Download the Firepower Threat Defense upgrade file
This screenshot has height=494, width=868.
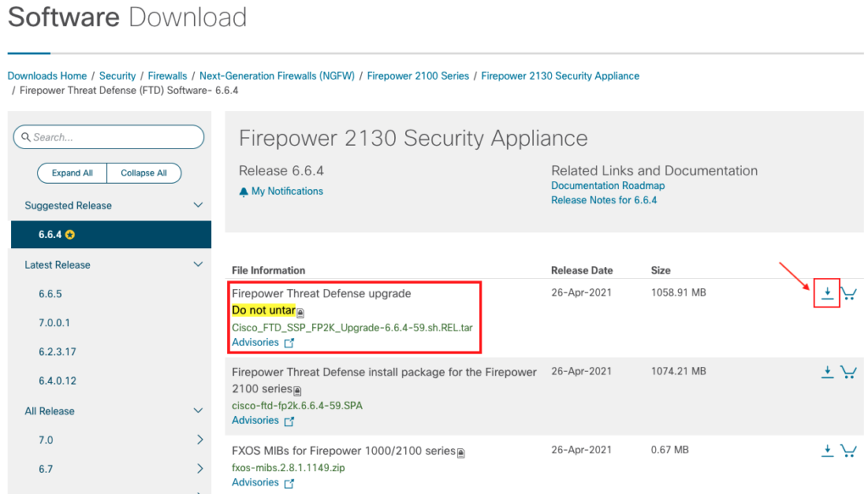[827, 293]
